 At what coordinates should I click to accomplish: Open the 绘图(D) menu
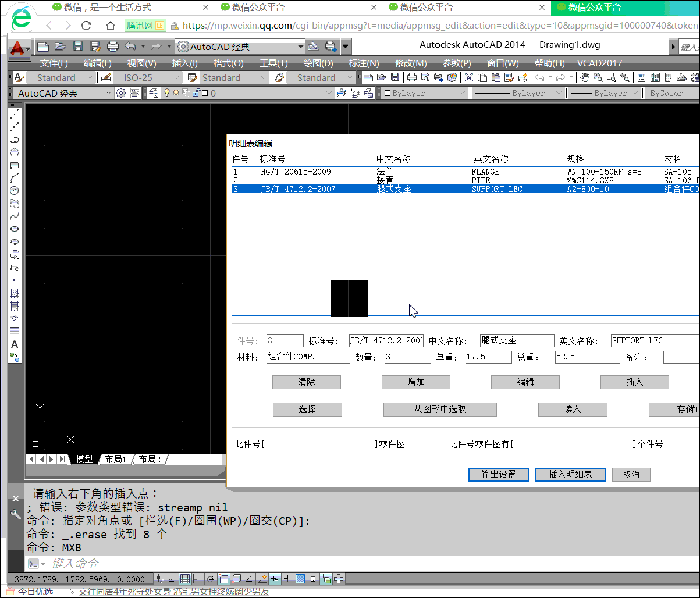coord(318,63)
